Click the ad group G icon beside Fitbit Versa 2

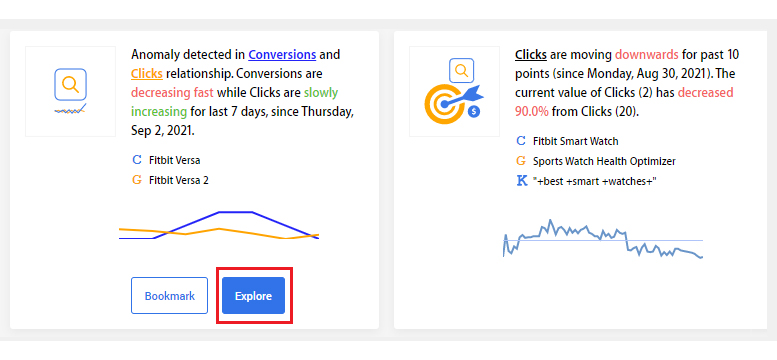pyautogui.click(x=137, y=180)
